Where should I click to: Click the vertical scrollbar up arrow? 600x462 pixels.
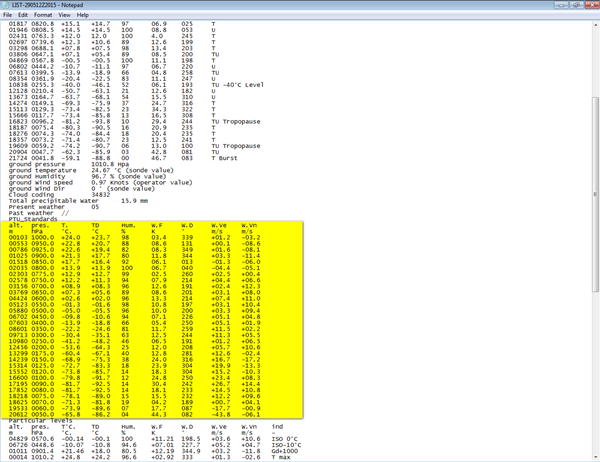point(596,24)
